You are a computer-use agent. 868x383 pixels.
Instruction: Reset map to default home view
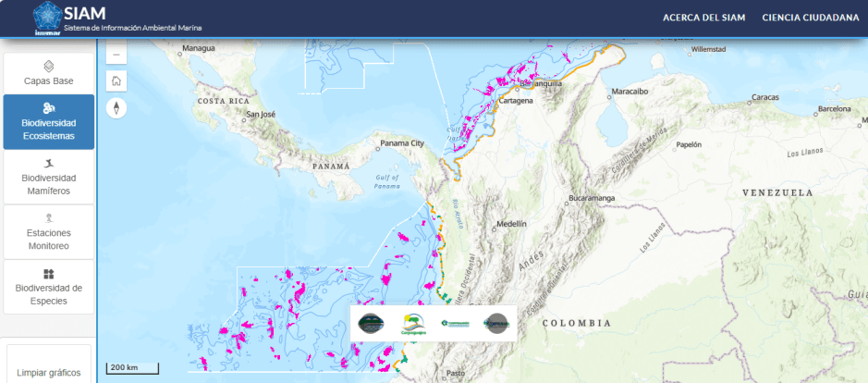[x=116, y=80]
